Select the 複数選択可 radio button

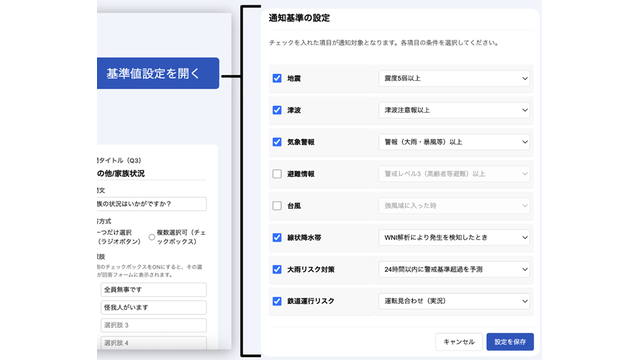coord(152,237)
